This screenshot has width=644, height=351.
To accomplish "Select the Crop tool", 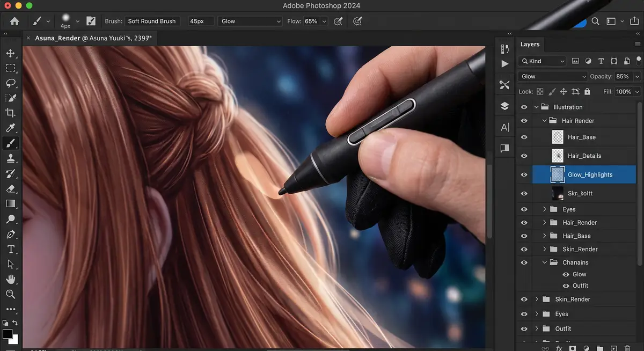I will point(10,113).
